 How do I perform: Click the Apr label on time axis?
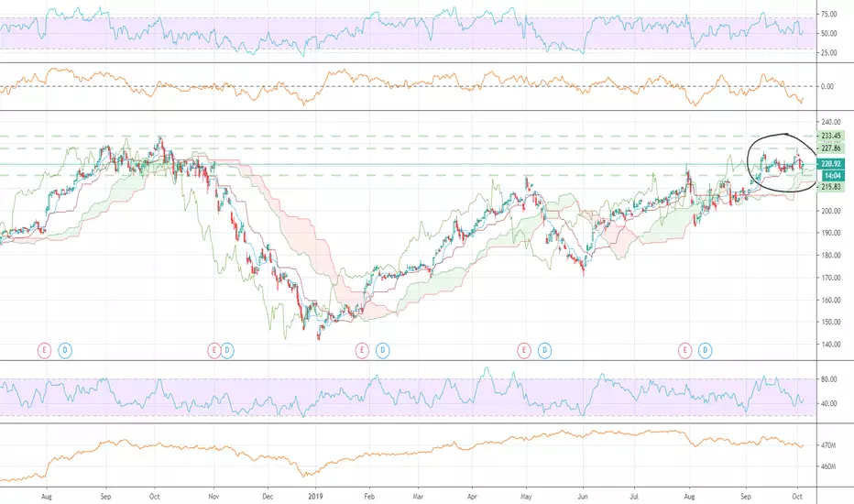472,497
